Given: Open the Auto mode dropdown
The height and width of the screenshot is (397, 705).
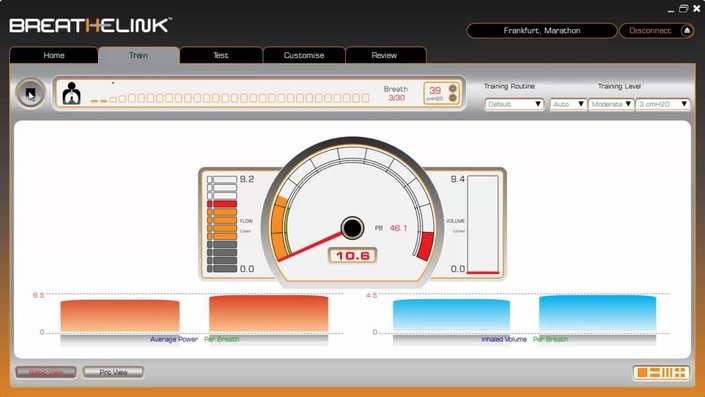Looking at the screenshot, I should (568, 104).
